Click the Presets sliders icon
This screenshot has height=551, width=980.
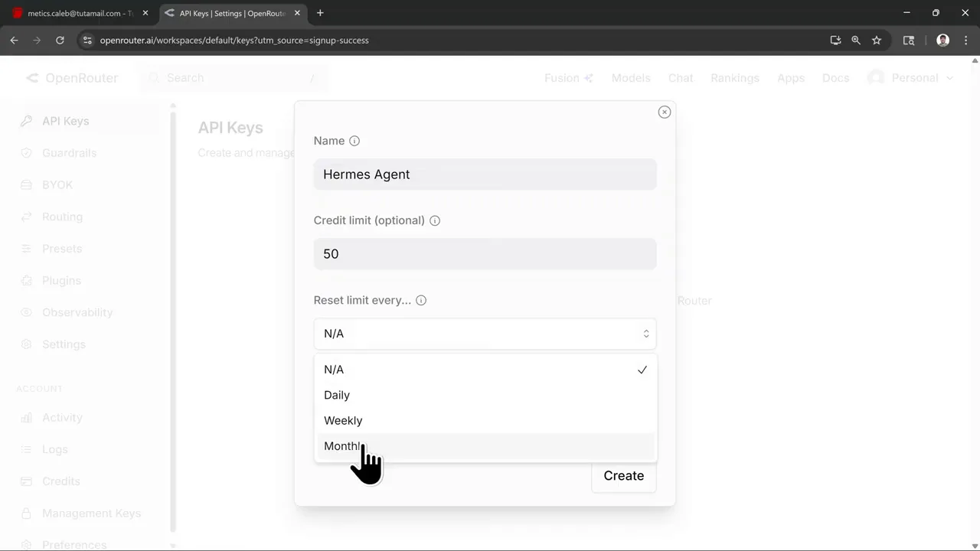pos(27,249)
